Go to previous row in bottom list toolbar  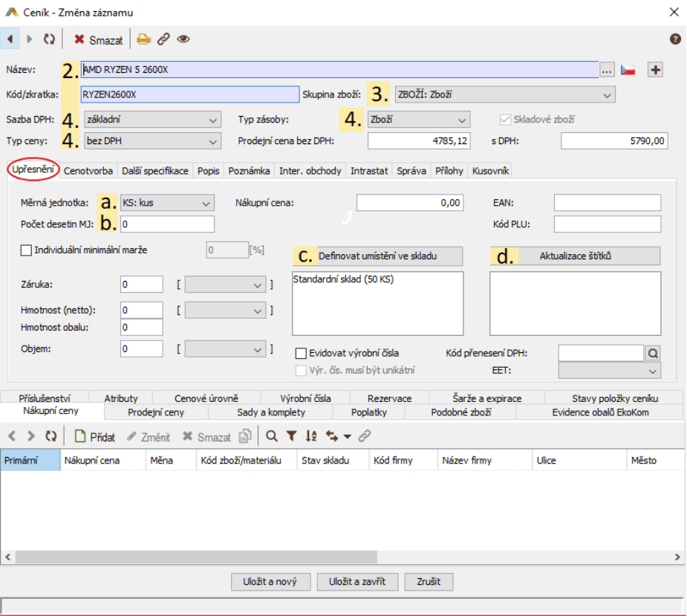coord(11,435)
